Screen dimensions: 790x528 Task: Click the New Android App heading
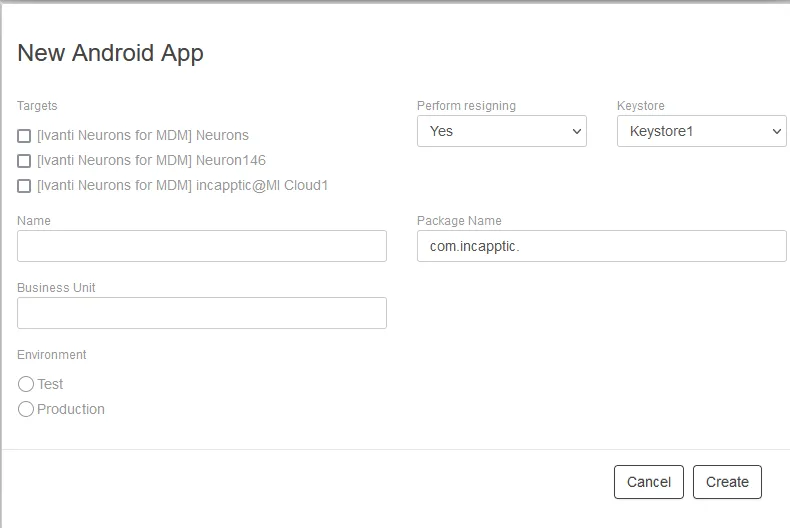pyautogui.click(x=110, y=53)
